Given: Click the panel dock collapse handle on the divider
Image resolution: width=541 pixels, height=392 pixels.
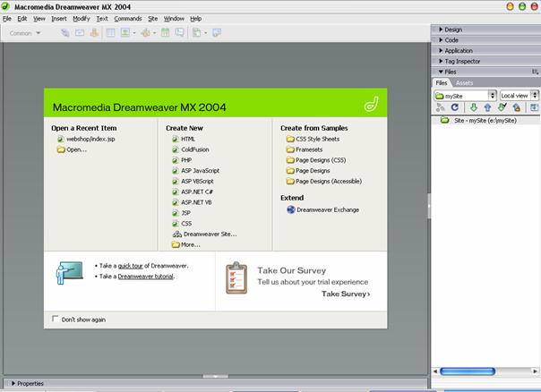Looking at the screenshot, I should click(x=429, y=206).
